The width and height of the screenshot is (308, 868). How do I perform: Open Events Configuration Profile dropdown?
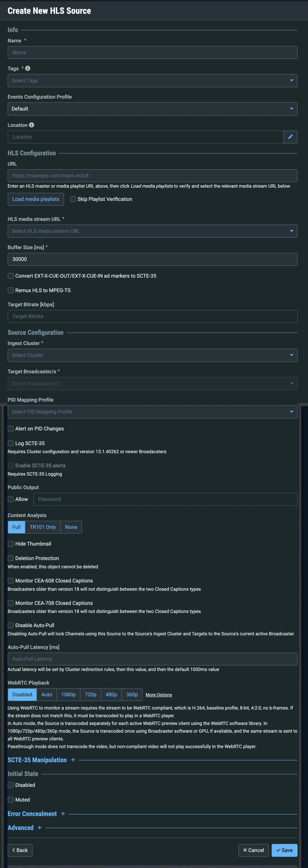pyautogui.click(x=152, y=109)
